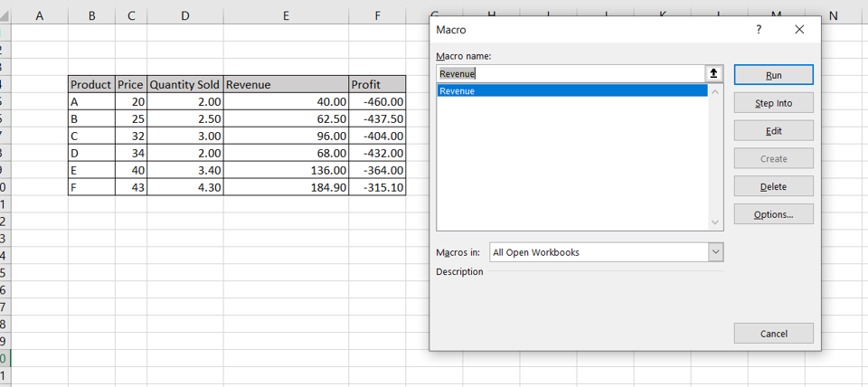Click price cell 40
Viewport: 868px width, 387px height.
point(130,171)
